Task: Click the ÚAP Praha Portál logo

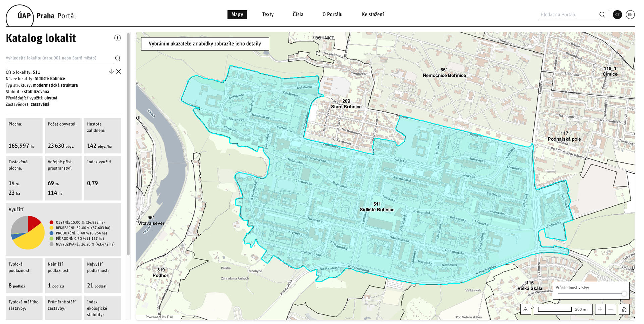Action: 42,16
